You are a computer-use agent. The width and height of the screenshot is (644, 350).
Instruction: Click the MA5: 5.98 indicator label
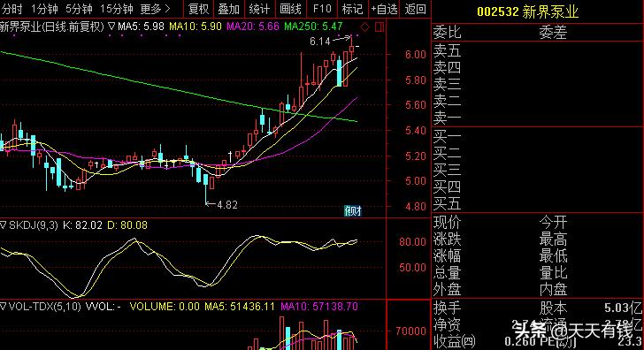pyautogui.click(x=141, y=27)
